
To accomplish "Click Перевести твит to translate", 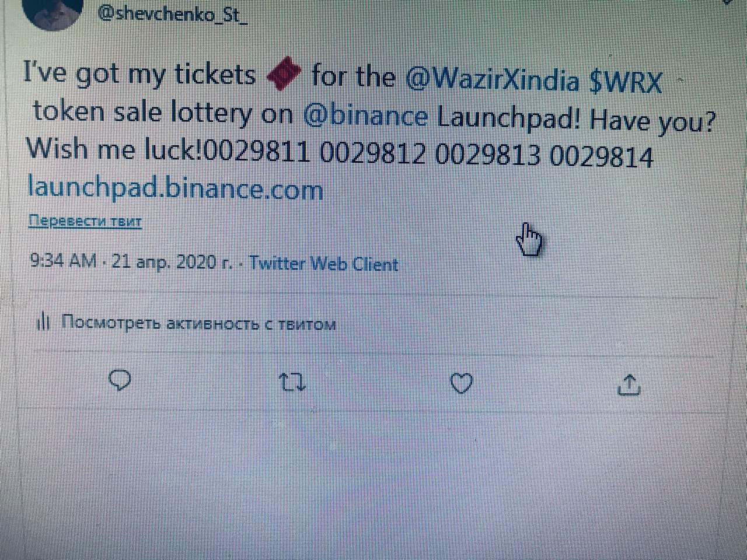I will pos(85,221).
